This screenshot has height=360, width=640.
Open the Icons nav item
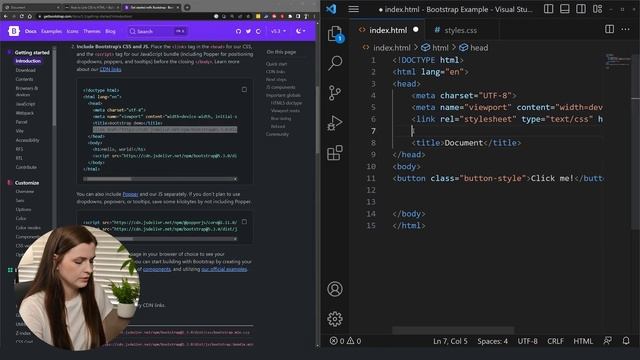point(72,31)
